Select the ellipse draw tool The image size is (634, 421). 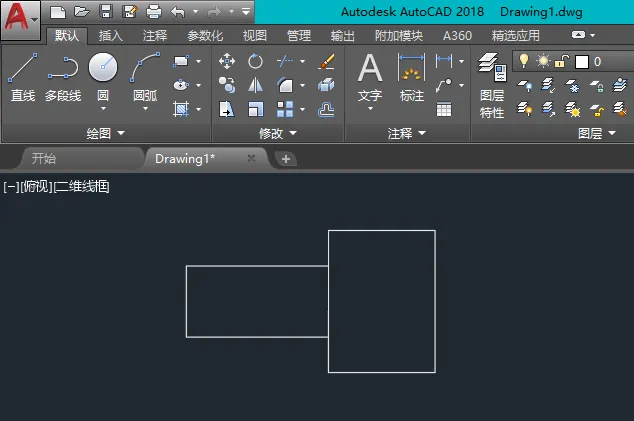click(x=181, y=85)
